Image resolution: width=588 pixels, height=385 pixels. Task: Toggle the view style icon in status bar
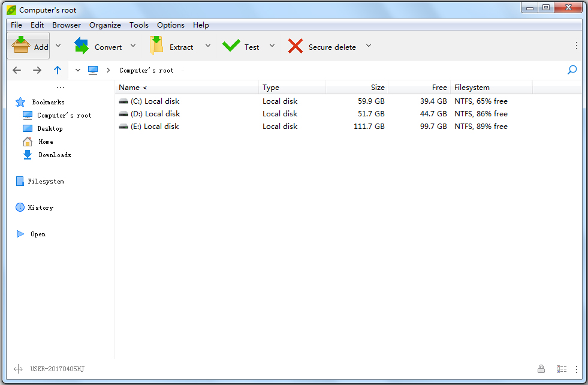point(561,369)
